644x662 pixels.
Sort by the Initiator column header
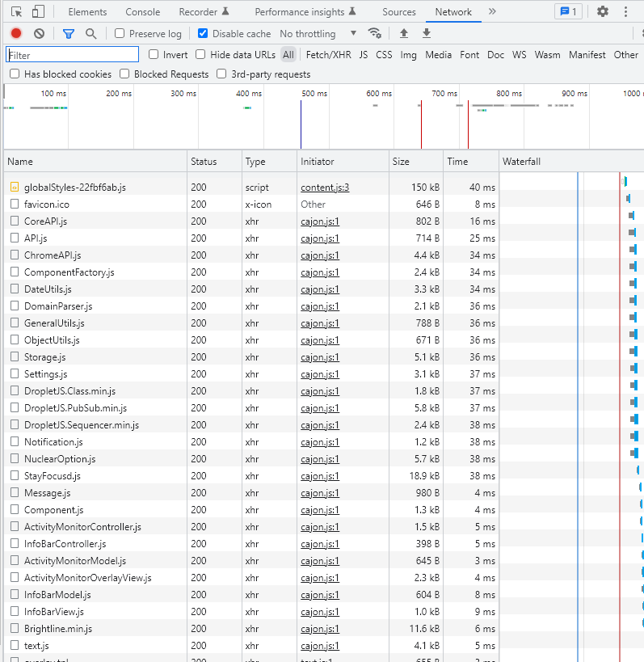click(x=343, y=162)
